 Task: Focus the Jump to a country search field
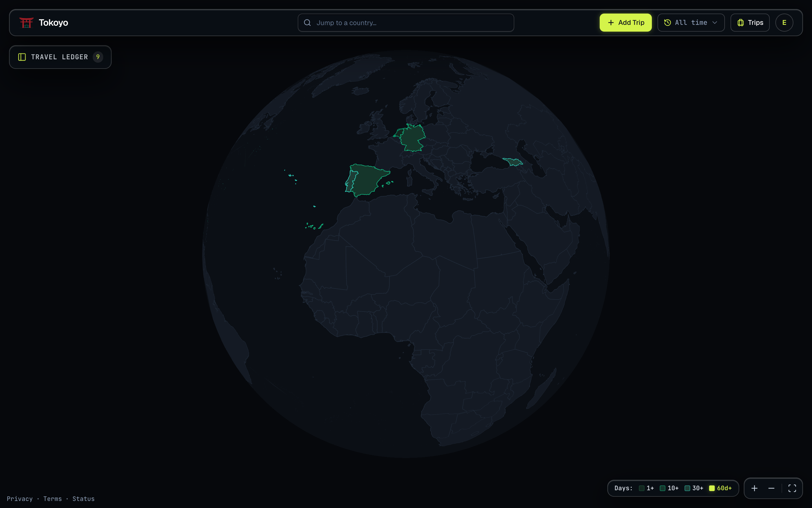406,23
